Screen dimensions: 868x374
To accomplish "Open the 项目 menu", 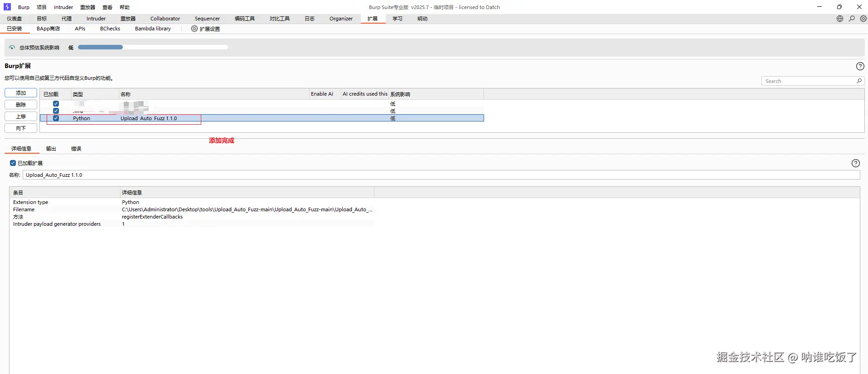I will [42, 7].
